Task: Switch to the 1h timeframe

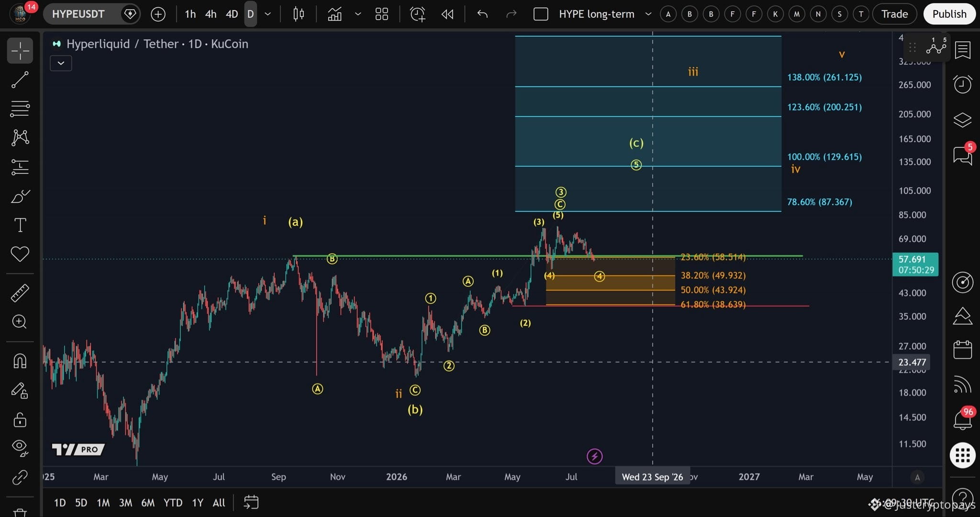Action: pyautogui.click(x=190, y=14)
